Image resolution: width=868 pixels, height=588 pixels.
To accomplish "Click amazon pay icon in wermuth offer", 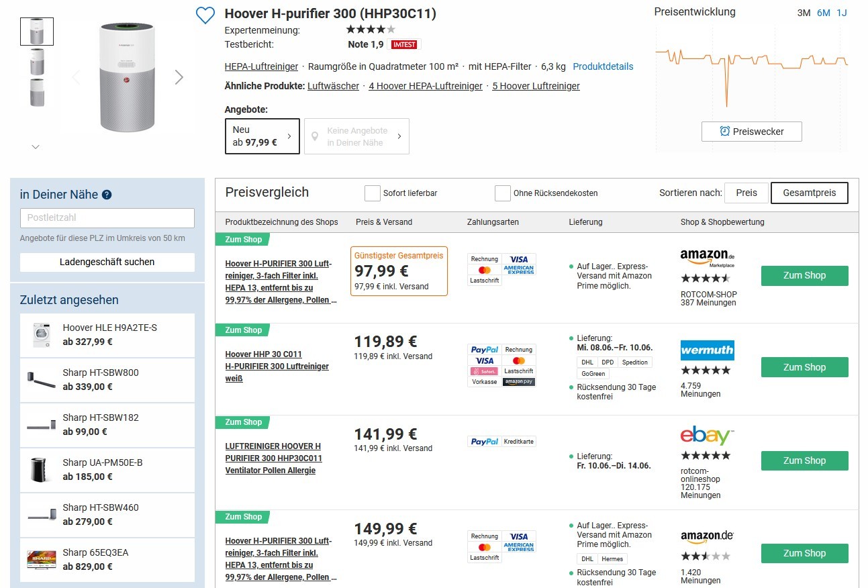I will coord(519,382).
